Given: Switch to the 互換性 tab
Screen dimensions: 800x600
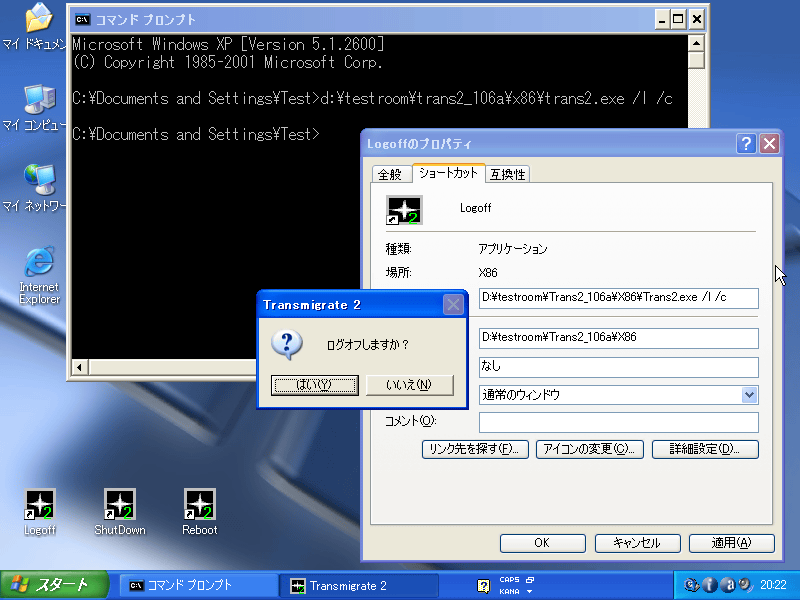Looking at the screenshot, I should tap(508, 174).
